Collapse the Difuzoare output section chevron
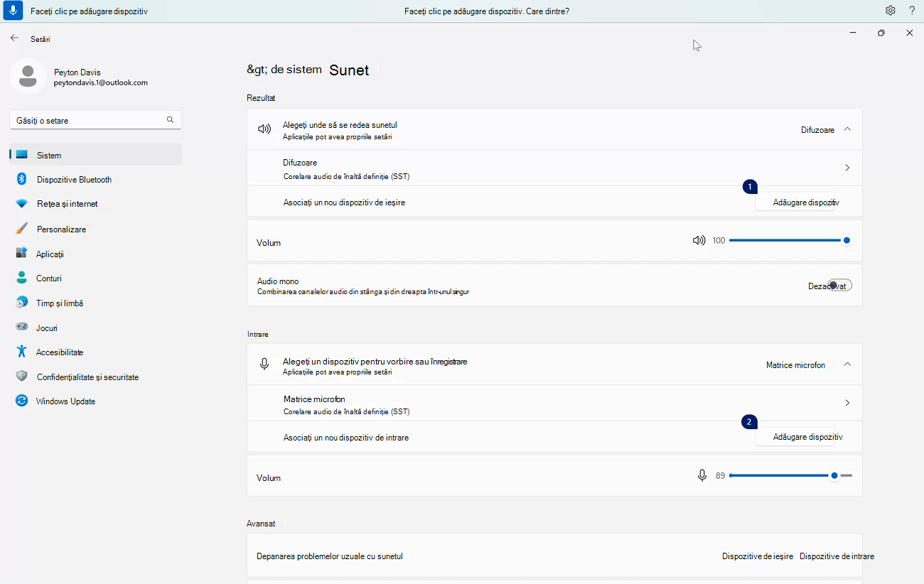The image size is (924, 584). click(x=847, y=129)
